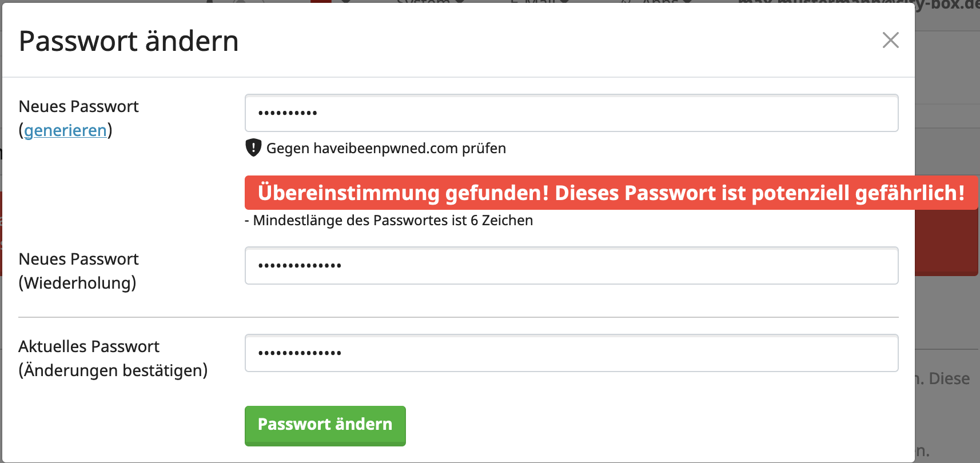This screenshot has height=463, width=980.
Task: Click the dimmed background text "Diese"
Action: 949,378
